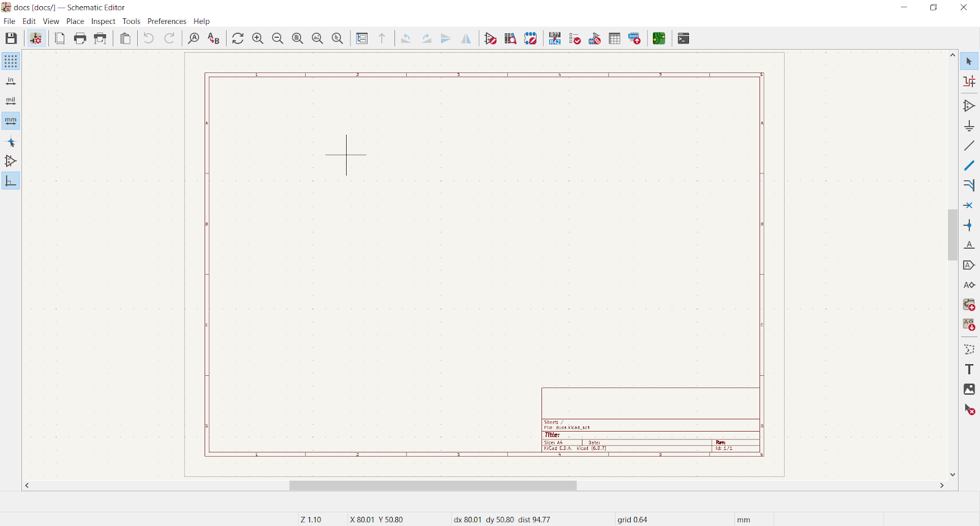Switch units to inches
980x526 pixels.
tap(10, 81)
